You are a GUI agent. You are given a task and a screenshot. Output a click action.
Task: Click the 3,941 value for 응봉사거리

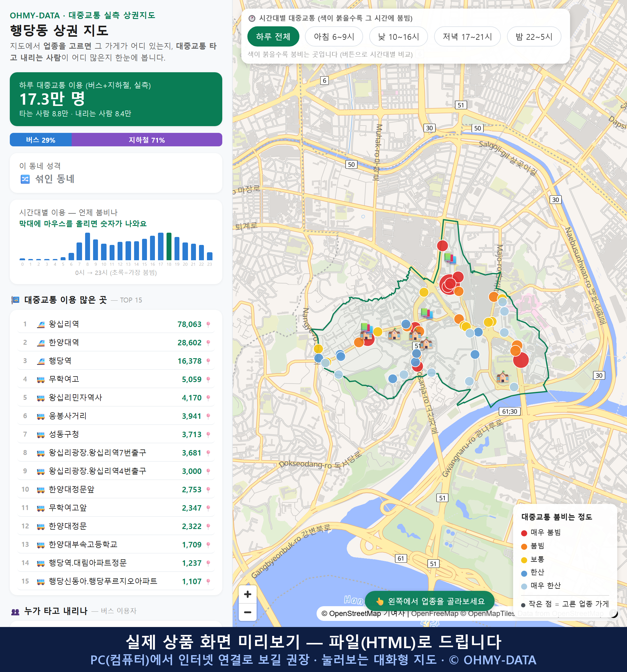click(192, 416)
